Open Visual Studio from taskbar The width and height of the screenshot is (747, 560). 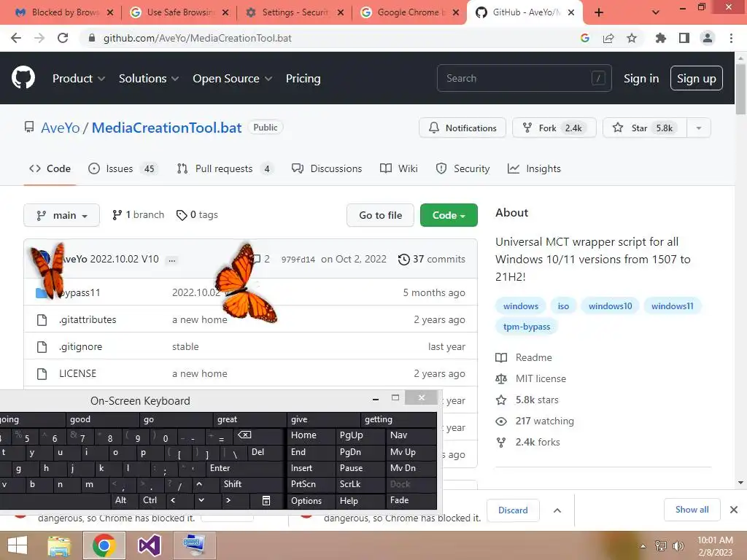click(149, 545)
